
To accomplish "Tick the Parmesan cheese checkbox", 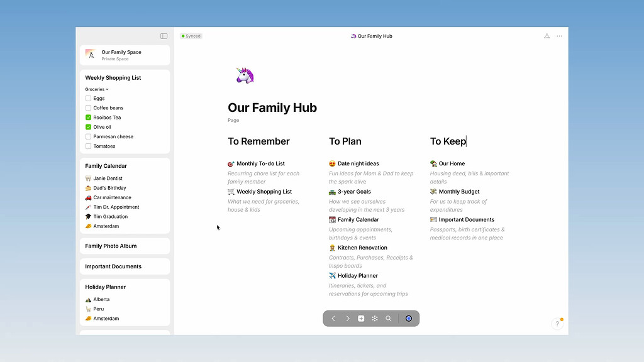I will tap(89, 136).
